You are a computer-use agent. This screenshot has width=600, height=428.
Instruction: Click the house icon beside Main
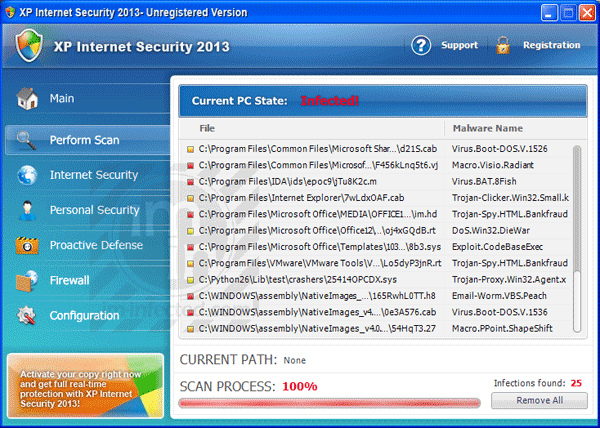pyautogui.click(x=27, y=98)
